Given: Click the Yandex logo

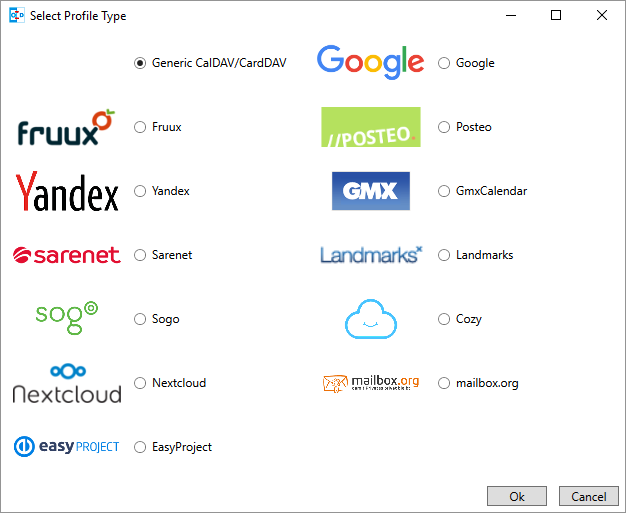Looking at the screenshot, I should (x=67, y=191).
